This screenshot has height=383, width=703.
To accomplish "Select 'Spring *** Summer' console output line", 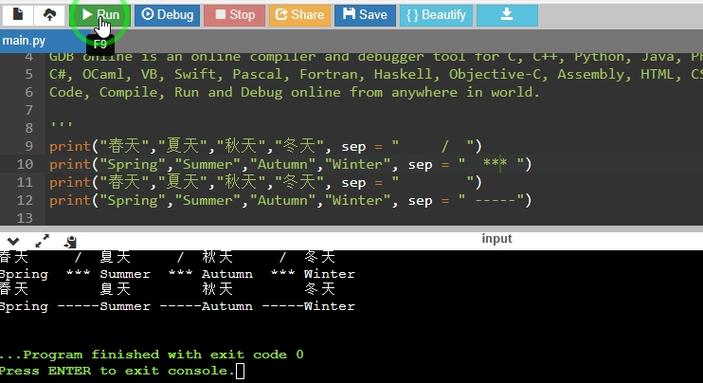I will tap(177, 274).
